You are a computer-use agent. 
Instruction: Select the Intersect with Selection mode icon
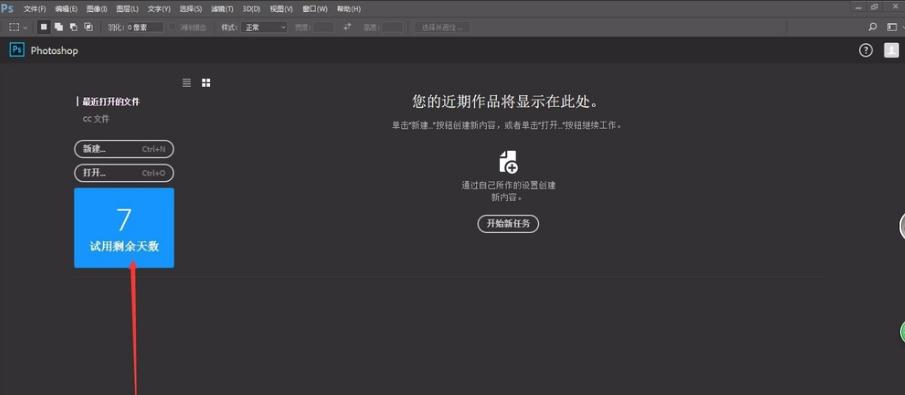(88, 27)
